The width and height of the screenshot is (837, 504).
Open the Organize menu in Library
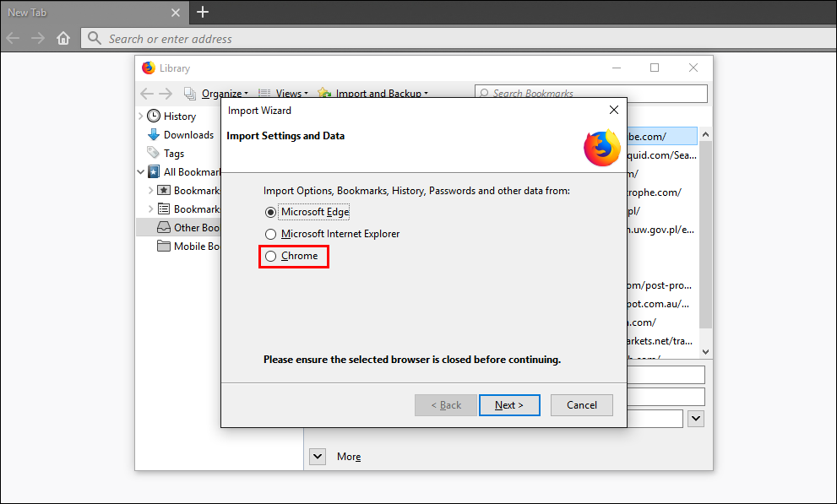(x=224, y=94)
